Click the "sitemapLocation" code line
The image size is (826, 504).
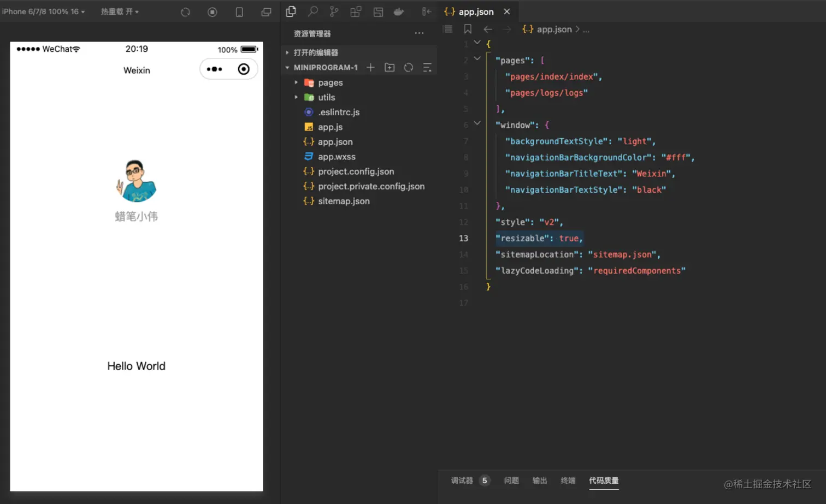pyautogui.click(x=578, y=254)
